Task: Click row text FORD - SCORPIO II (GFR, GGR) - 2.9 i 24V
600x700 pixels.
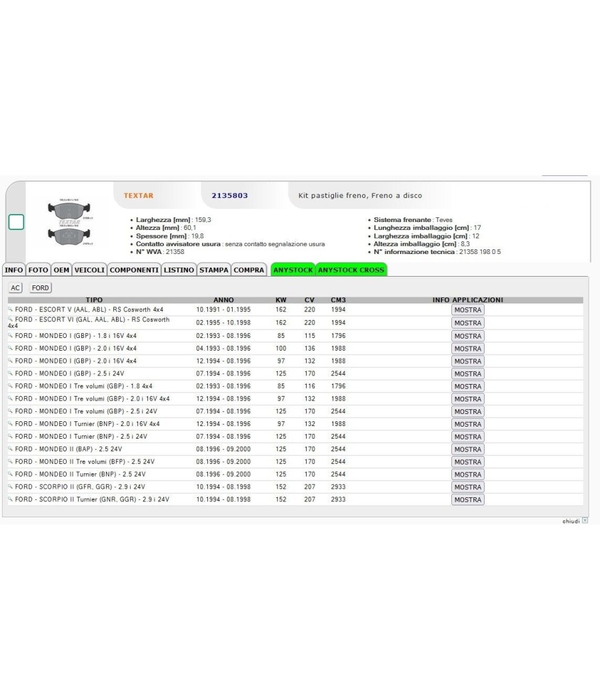Action: 80,487
